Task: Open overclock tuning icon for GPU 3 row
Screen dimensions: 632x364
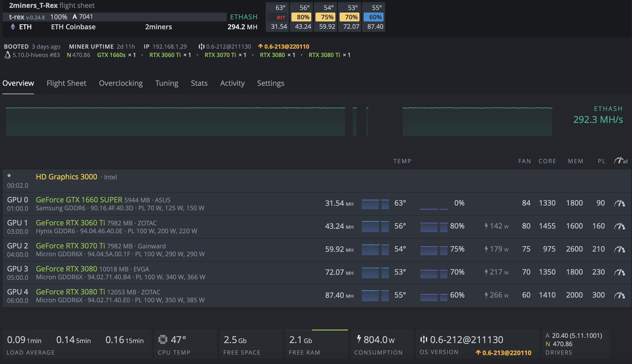Action: pos(619,272)
